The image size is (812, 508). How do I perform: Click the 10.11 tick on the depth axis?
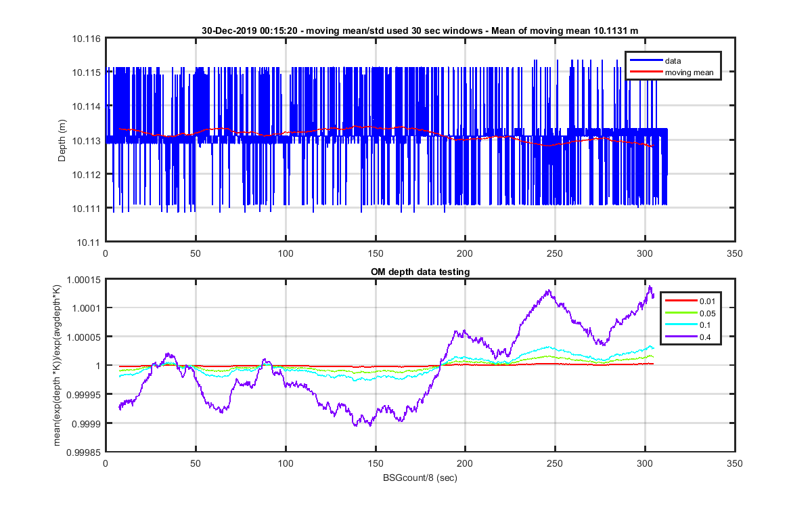(x=90, y=242)
